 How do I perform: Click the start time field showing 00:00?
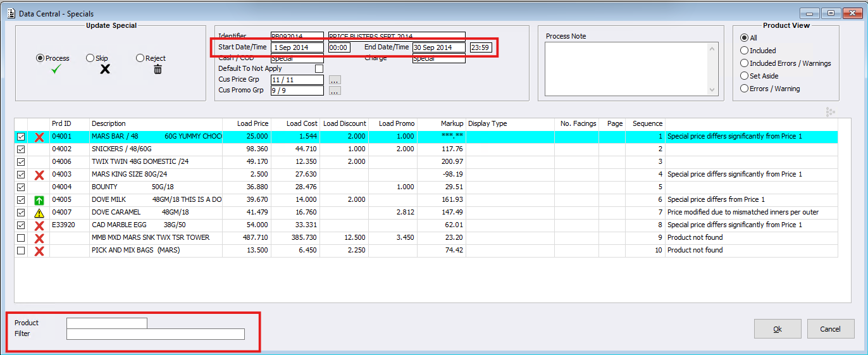tap(339, 47)
